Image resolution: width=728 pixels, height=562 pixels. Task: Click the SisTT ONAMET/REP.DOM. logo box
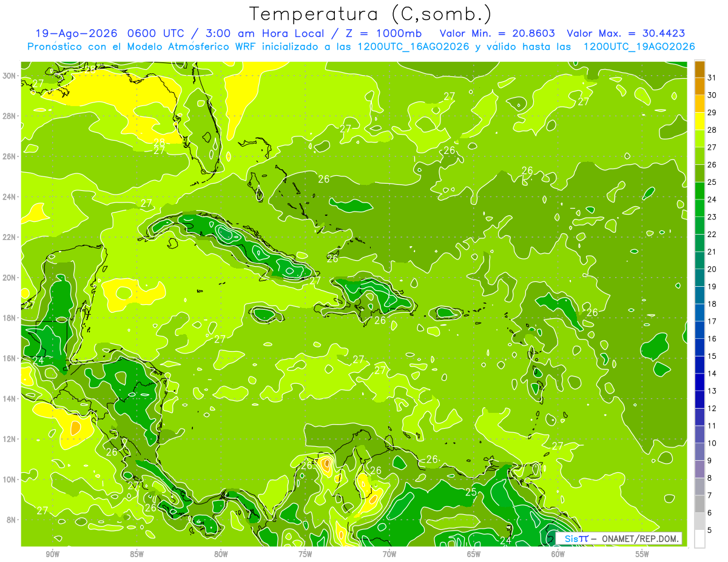point(618,538)
